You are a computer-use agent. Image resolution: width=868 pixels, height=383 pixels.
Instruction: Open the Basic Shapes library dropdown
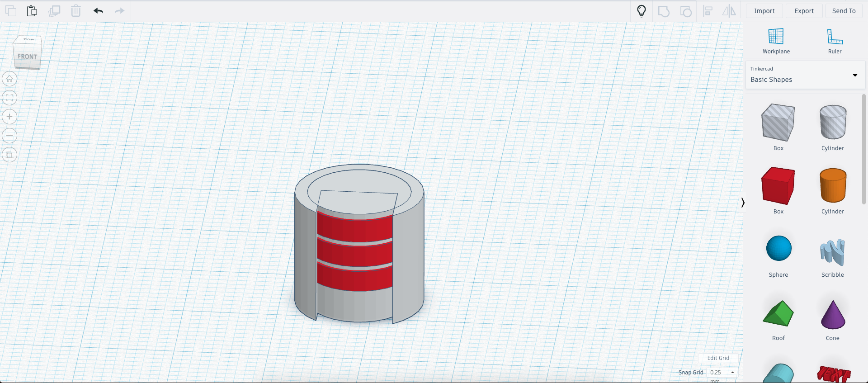805,75
